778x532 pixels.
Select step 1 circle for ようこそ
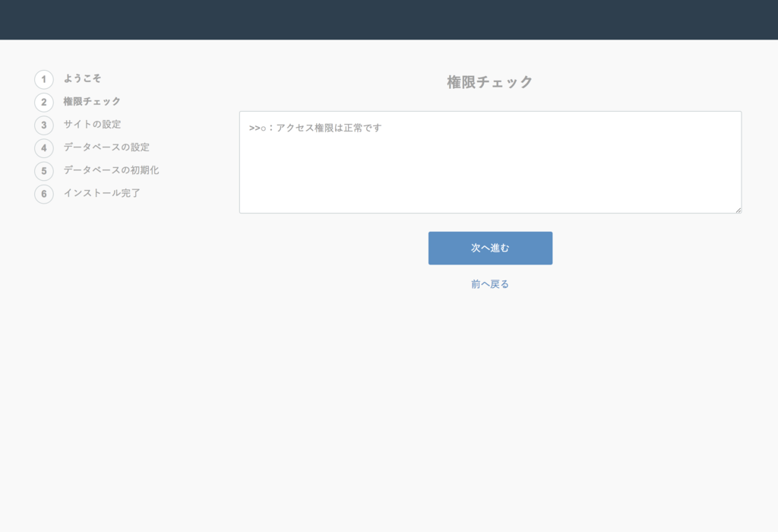pyautogui.click(x=44, y=79)
